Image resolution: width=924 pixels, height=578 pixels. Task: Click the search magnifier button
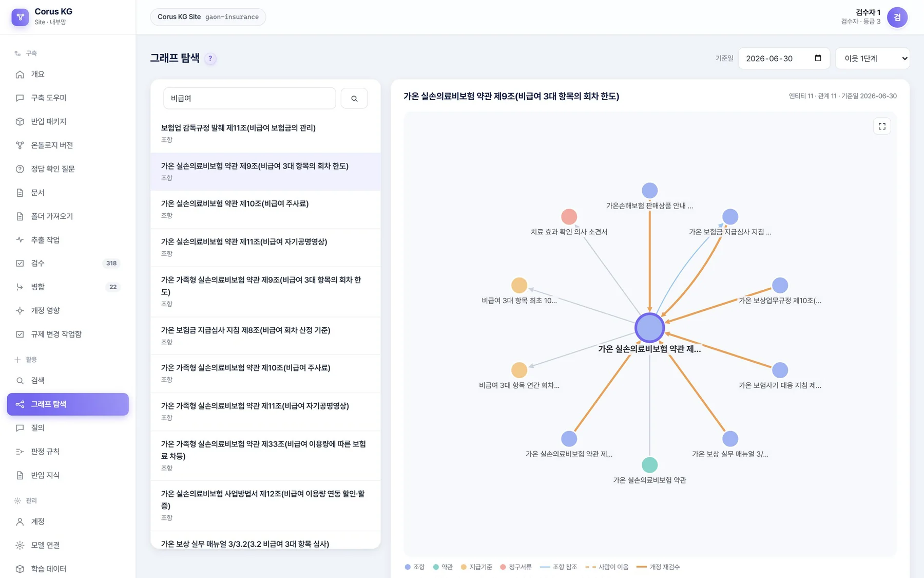[354, 98]
